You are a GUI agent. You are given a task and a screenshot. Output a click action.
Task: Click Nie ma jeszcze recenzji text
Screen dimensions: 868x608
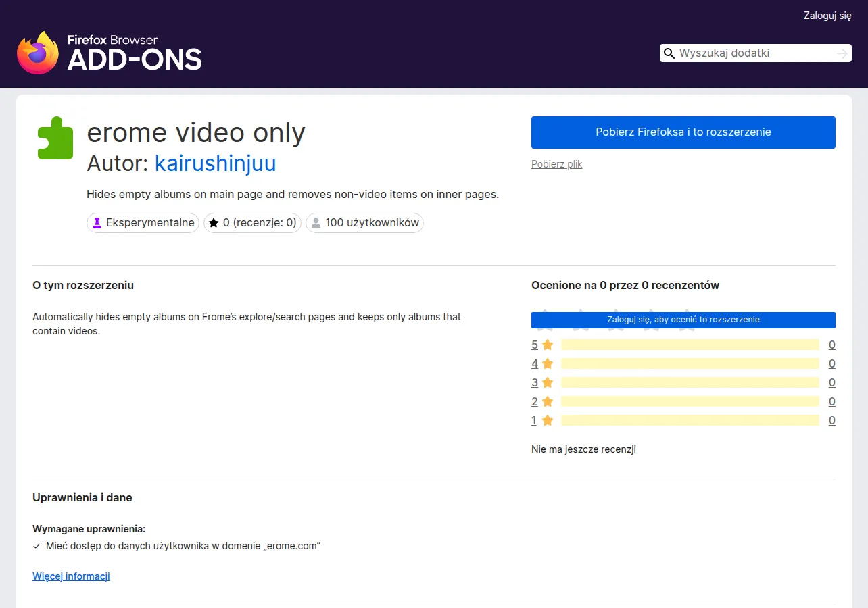pyautogui.click(x=583, y=449)
